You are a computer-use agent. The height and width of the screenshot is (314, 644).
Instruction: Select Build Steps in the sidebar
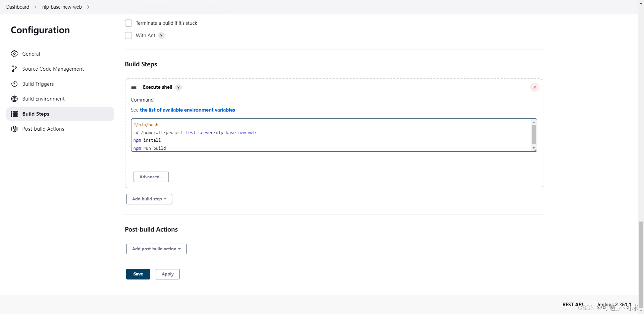click(x=60, y=114)
